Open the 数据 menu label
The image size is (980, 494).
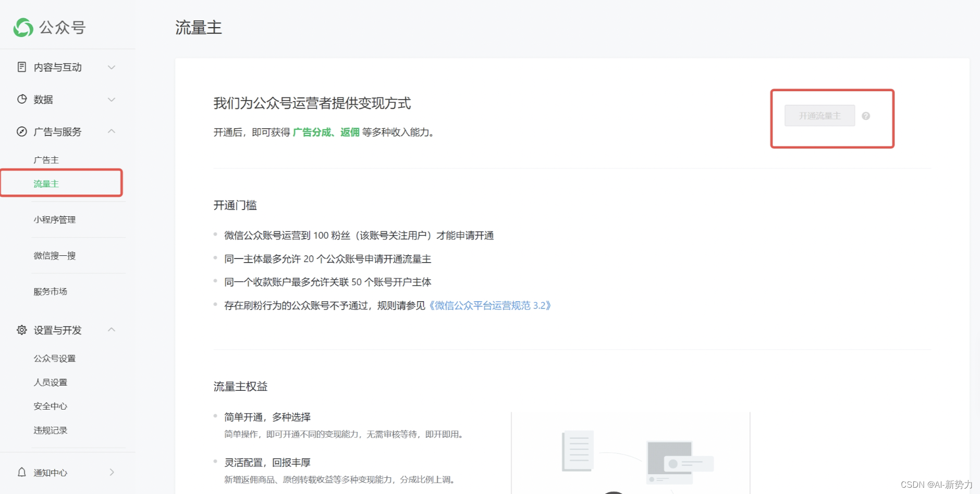pos(43,100)
